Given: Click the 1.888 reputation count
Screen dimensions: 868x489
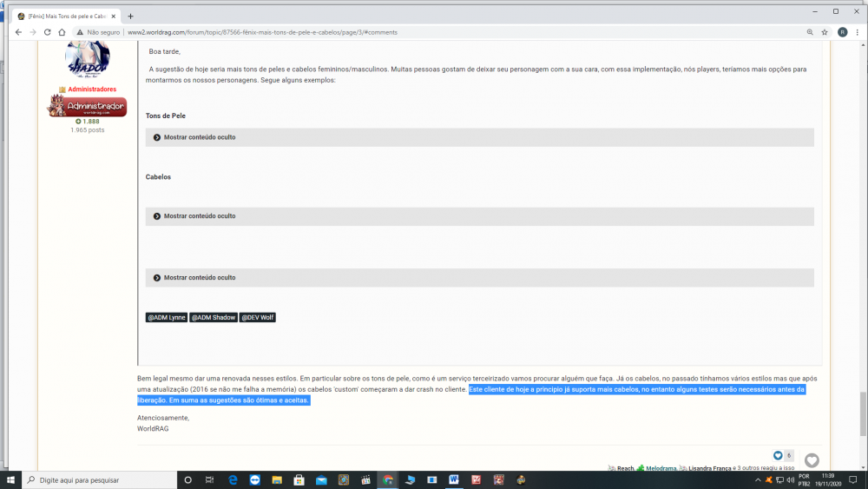Looking at the screenshot, I should (x=88, y=122).
